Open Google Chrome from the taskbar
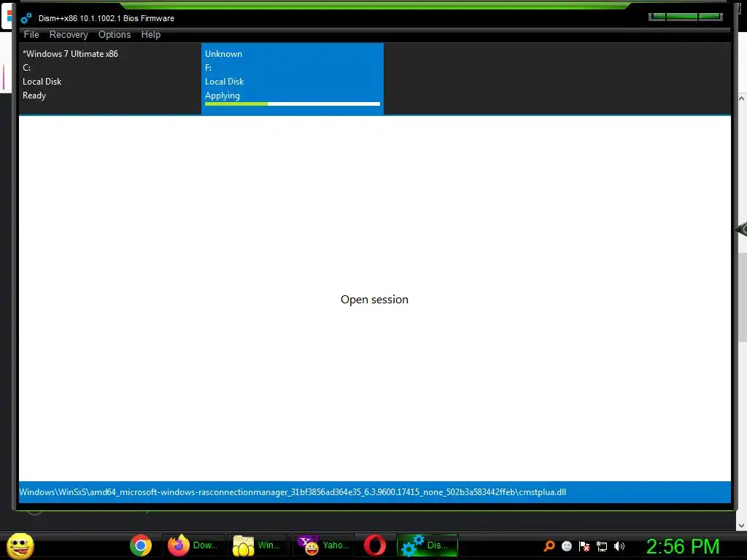Screen dimensions: 747x560 (141, 545)
